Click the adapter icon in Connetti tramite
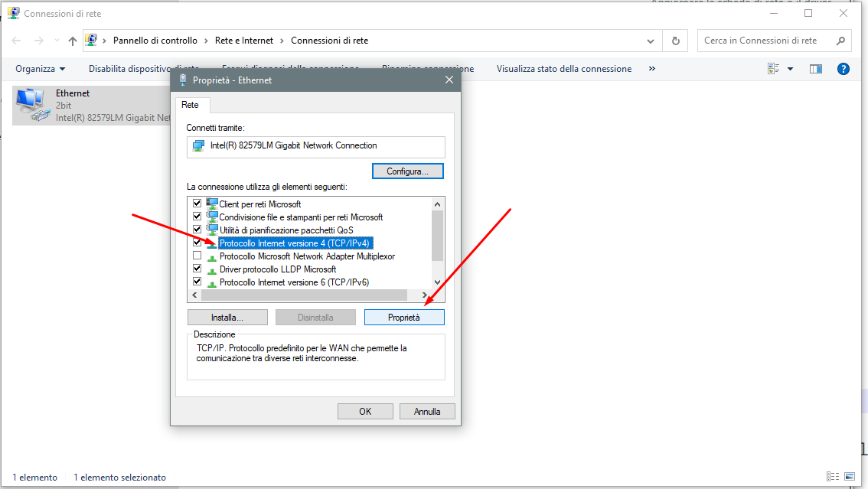 [x=198, y=146]
